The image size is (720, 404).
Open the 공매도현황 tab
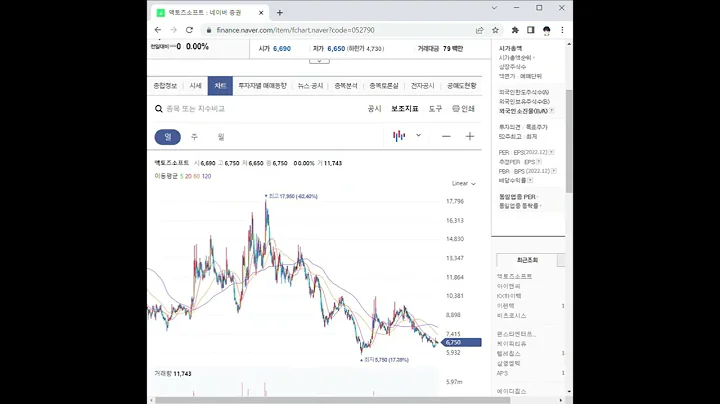[x=461, y=86]
